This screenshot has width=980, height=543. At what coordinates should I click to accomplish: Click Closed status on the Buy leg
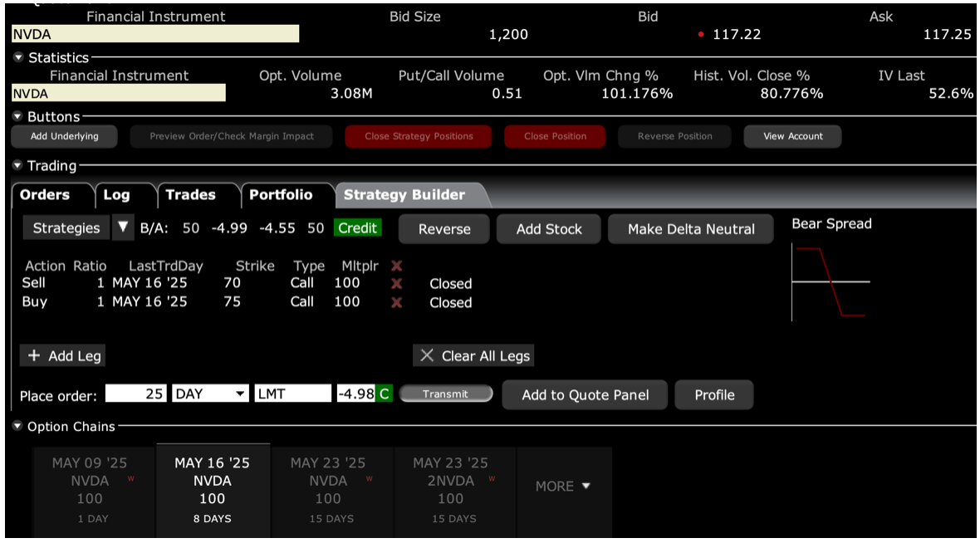[451, 302]
